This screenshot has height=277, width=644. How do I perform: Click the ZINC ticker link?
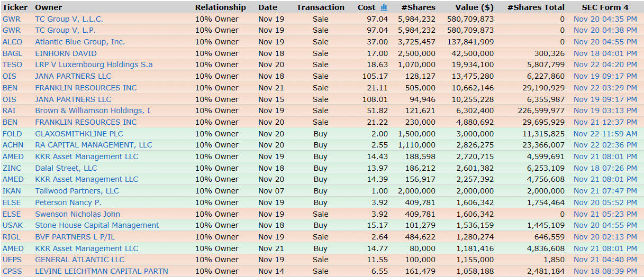(12, 168)
